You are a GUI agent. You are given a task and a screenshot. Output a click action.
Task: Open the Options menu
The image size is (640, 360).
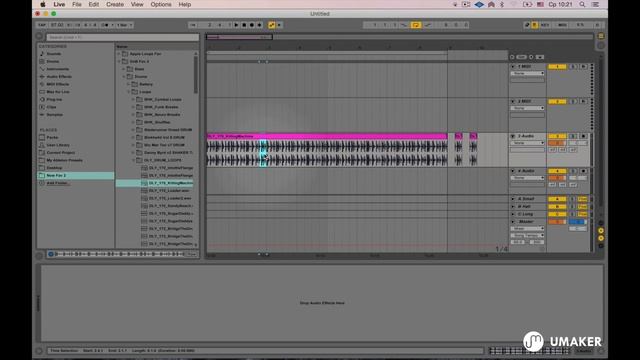click(161, 4)
